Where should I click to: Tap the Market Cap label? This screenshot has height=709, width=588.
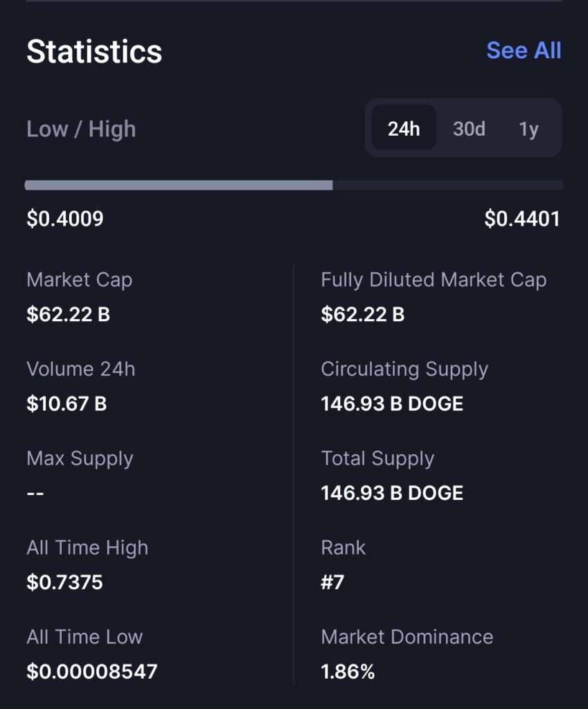tap(80, 280)
